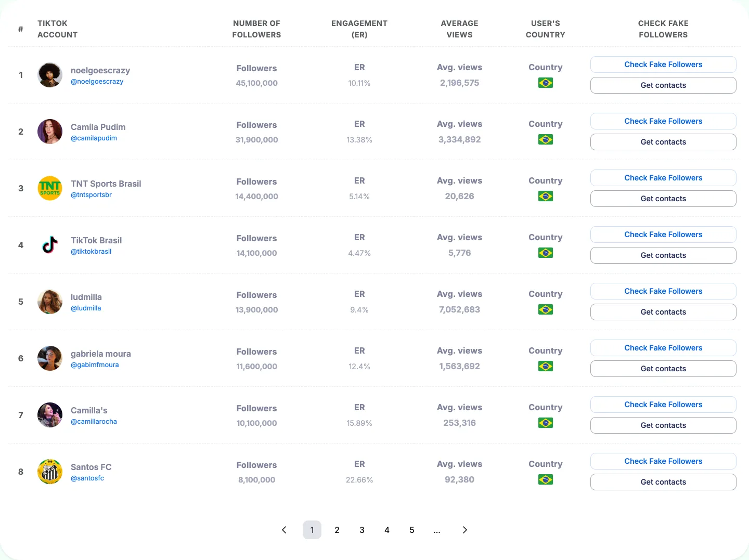Open @camillarocha handle link

[x=94, y=422]
